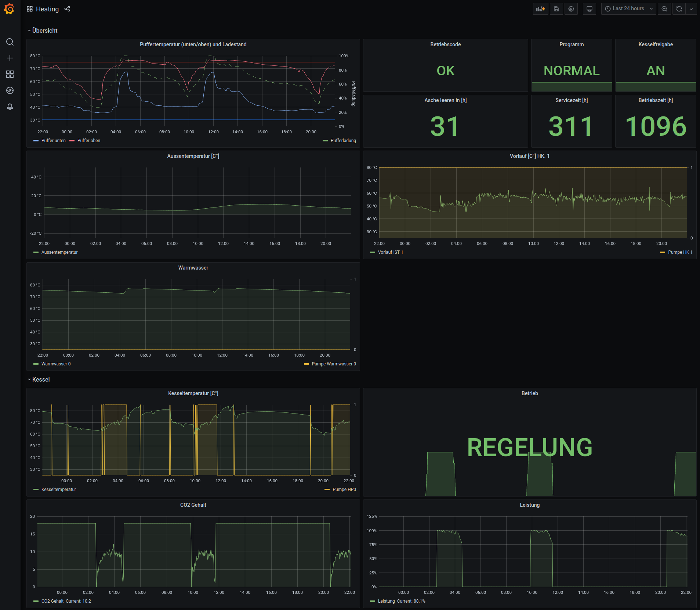The image size is (700, 610).
Task: Open the Asche leeren in [h] panel menu
Action: click(x=445, y=100)
